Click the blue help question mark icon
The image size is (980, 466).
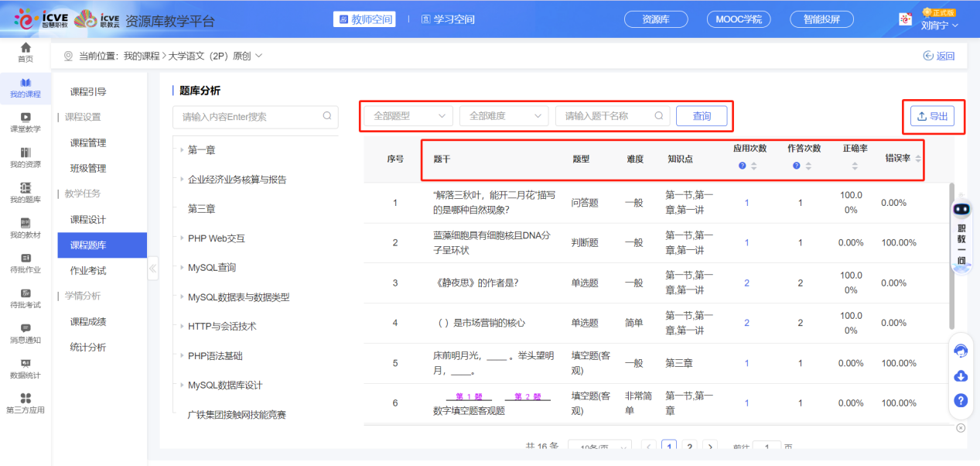[961, 400]
